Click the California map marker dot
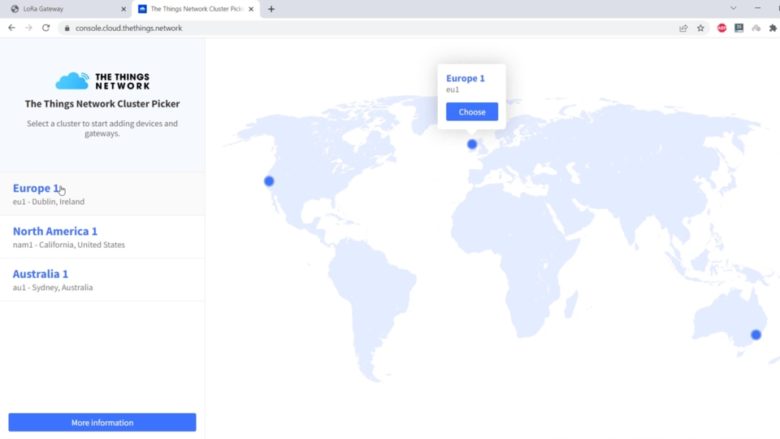Screen dimensions: 780x439 269,181
